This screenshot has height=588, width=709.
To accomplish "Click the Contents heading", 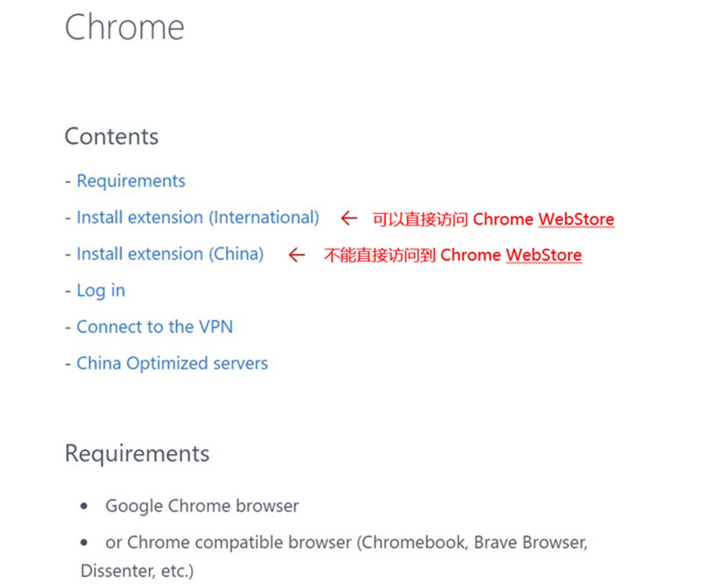I will pyautogui.click(x=112, y=136).
